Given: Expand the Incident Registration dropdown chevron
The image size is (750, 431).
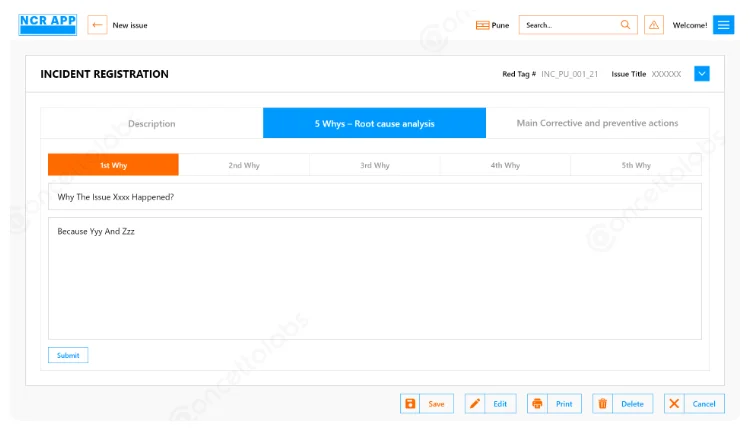Looking at the screenshot, I should tap(701, 74).
